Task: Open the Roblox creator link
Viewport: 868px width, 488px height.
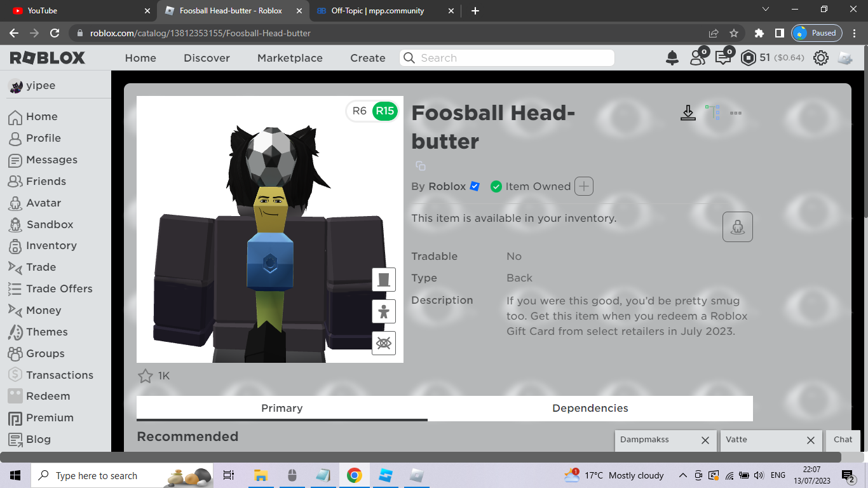Action: (x=447, y=186)
